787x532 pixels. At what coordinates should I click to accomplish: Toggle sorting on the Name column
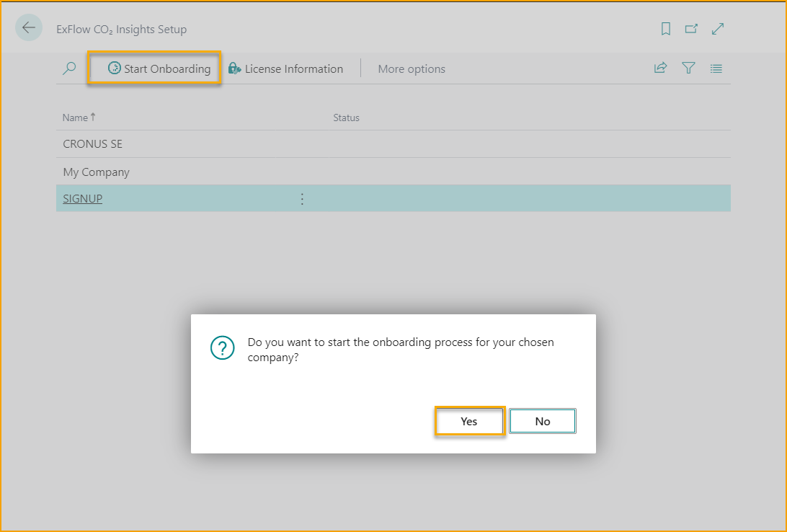(75, 117)
